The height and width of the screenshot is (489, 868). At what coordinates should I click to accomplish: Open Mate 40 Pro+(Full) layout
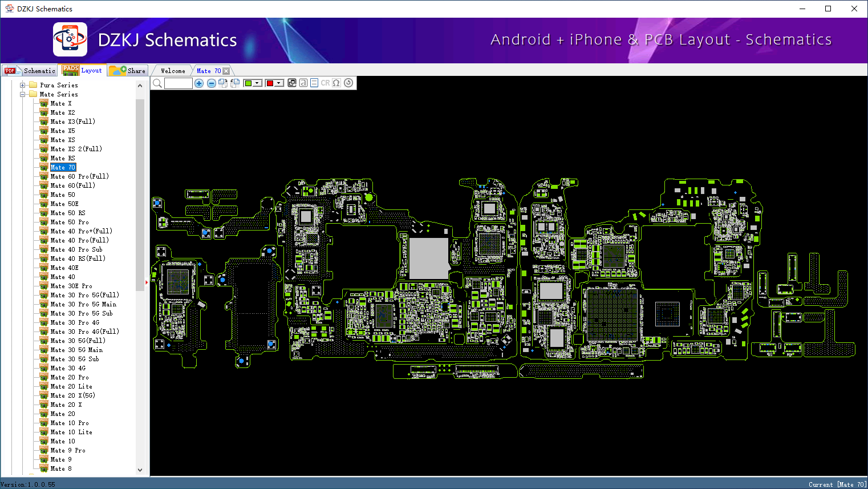click(x=82, y=231)
